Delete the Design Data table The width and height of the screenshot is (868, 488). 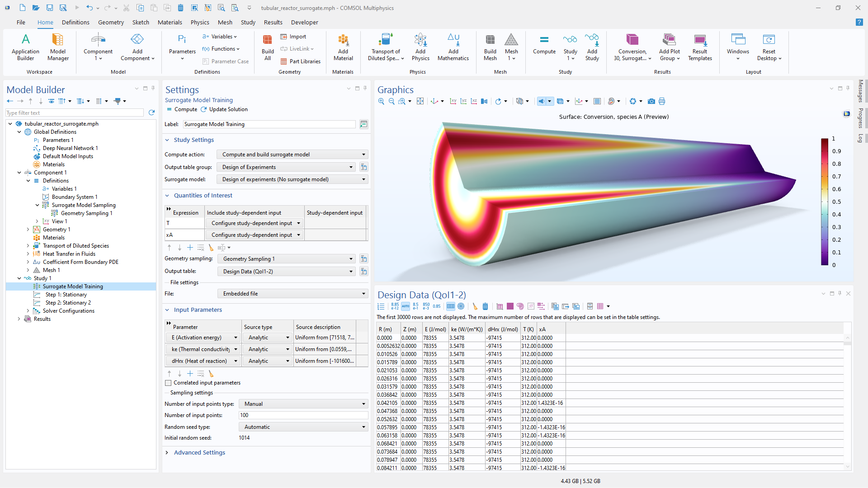pos(485,306)
